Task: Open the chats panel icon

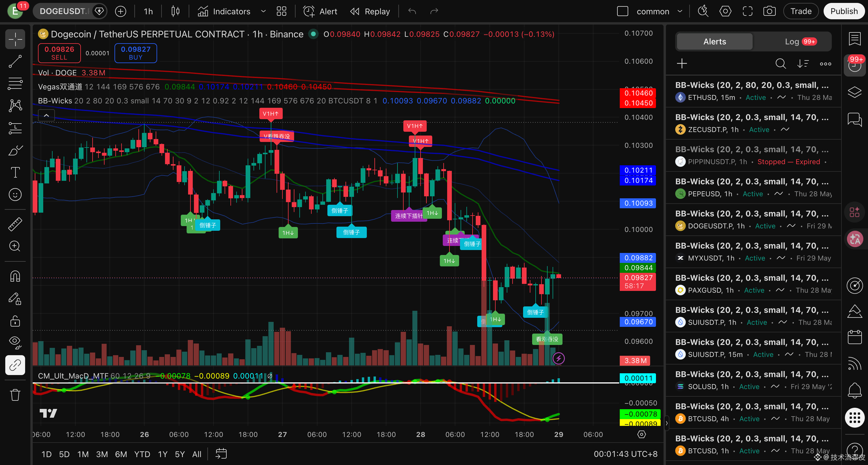Action: (855, 119)
